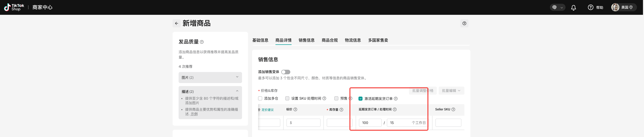Toggle the 添加销售变体 switch
The width and height of the screenshot is (644, 137).
(x=286, y=72)
